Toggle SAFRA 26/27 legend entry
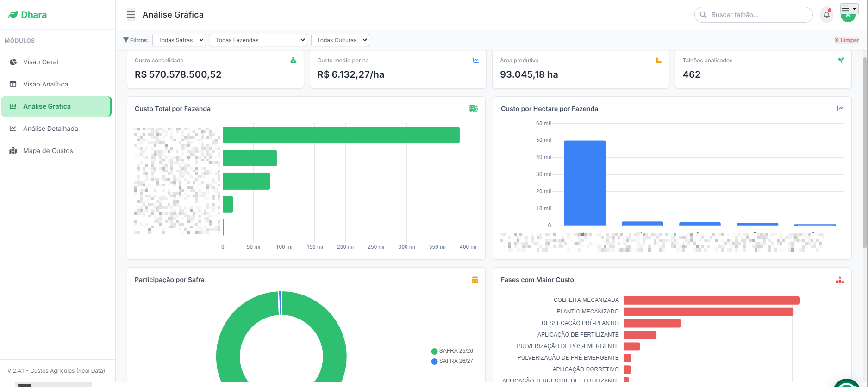The width and height of the screenshot is (868, 387). pyautogui.click(x=452, y=361)
